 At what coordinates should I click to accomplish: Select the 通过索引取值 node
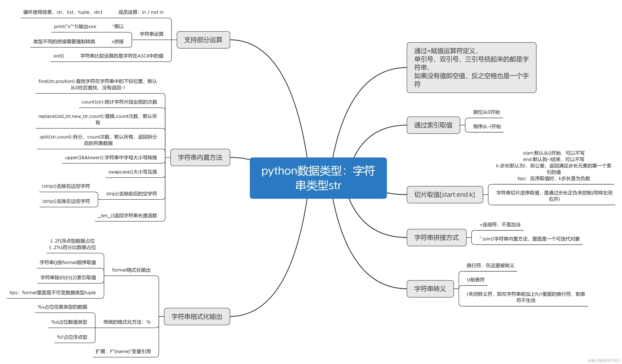click(433, 125)
